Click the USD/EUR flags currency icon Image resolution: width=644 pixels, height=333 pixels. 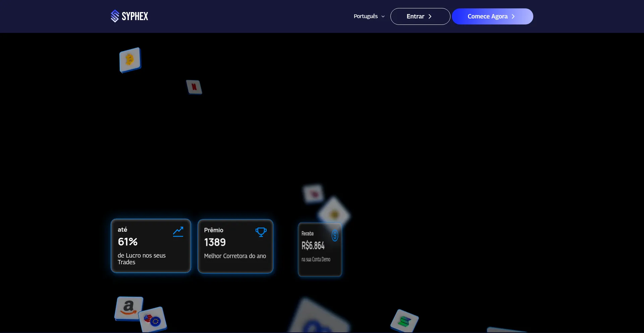point(153,319)
